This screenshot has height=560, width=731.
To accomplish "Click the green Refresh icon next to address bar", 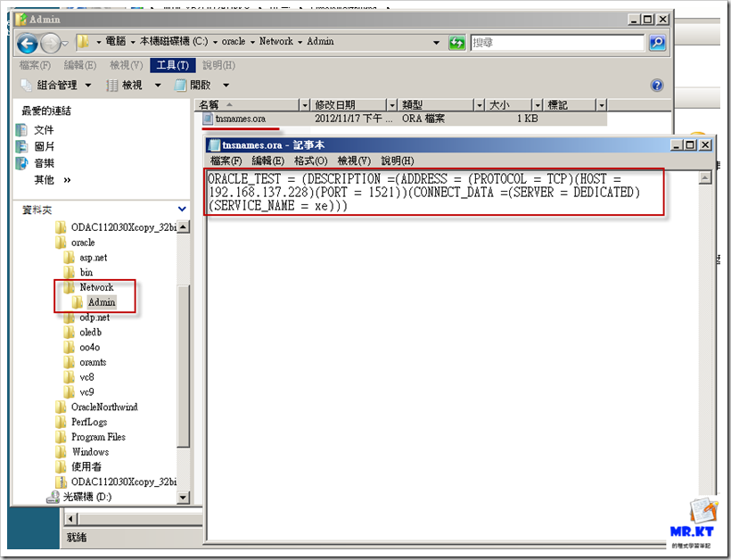I will pos(456,43).
